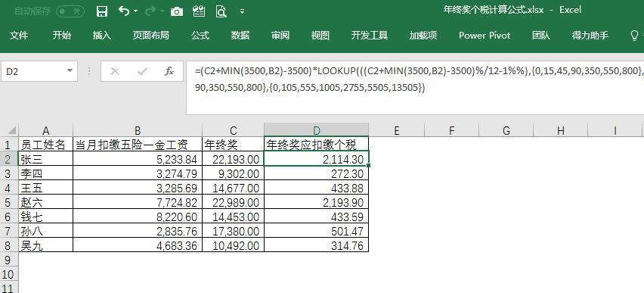Select row 9 header
The image size is (644, 293).
point(9,260)
